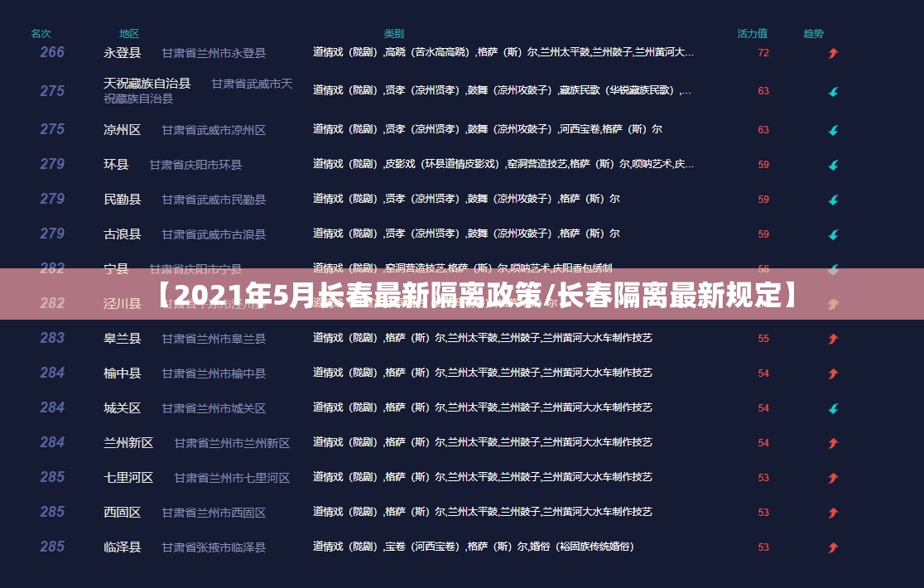Click the 类别 column header

(394, 34)
